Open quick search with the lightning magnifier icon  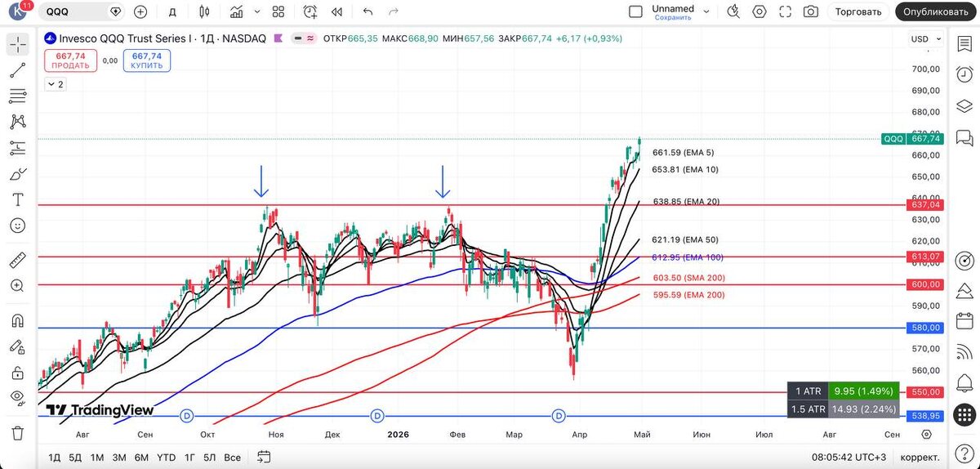pyautogui.click(x=733, y=11)
